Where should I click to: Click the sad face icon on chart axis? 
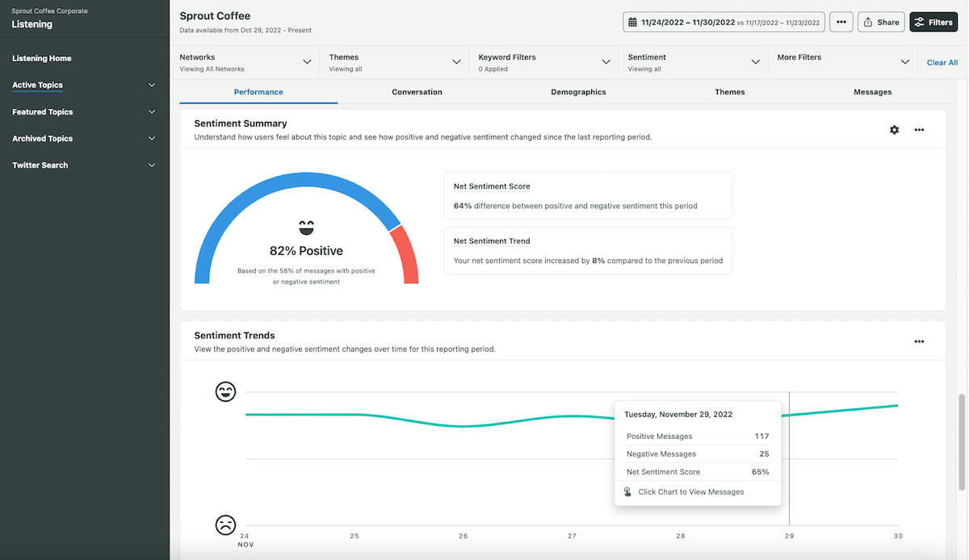pyautogui.click(x=225, y=525)
